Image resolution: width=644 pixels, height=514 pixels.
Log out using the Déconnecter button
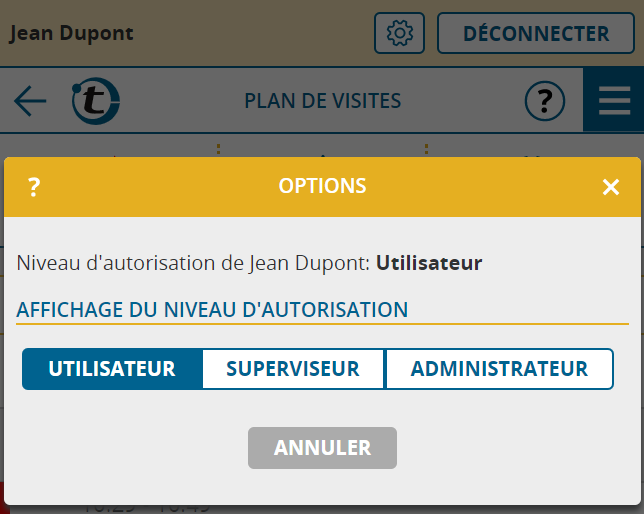click(x=536, y=33)
